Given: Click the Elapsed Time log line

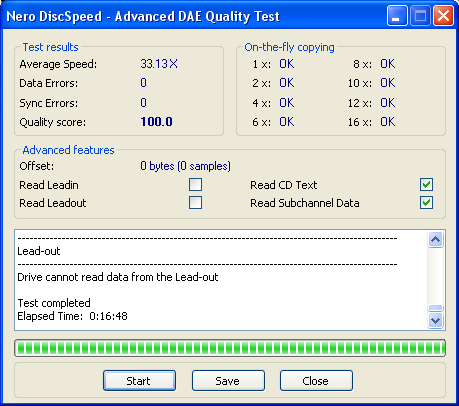Looking at the screenshot, I should click(x=72, y=316).
